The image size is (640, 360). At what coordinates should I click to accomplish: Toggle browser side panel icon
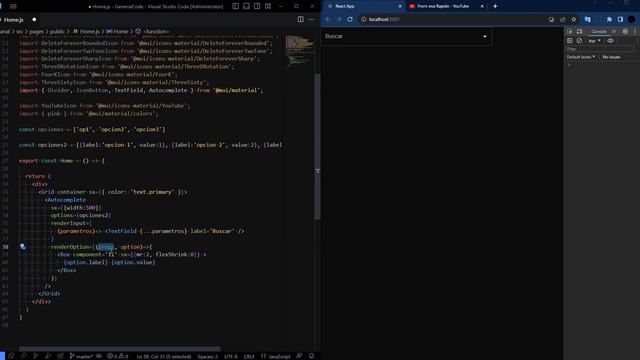620,19
